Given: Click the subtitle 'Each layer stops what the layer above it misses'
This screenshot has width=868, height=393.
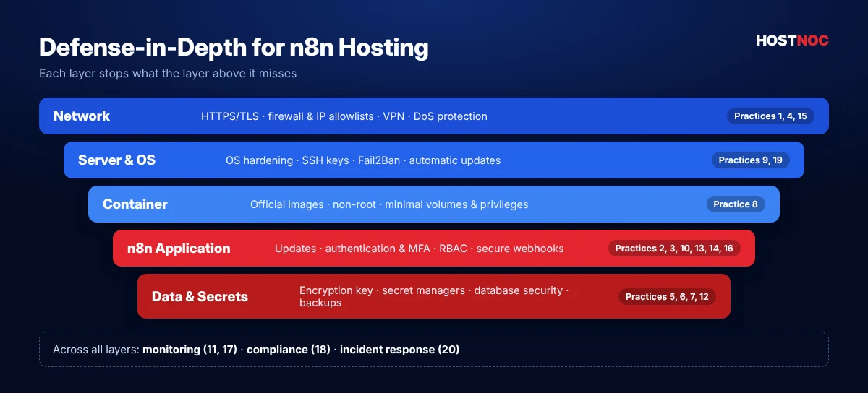Looking at the screenshot, I should pyautogui.click(x=168, y=73).
